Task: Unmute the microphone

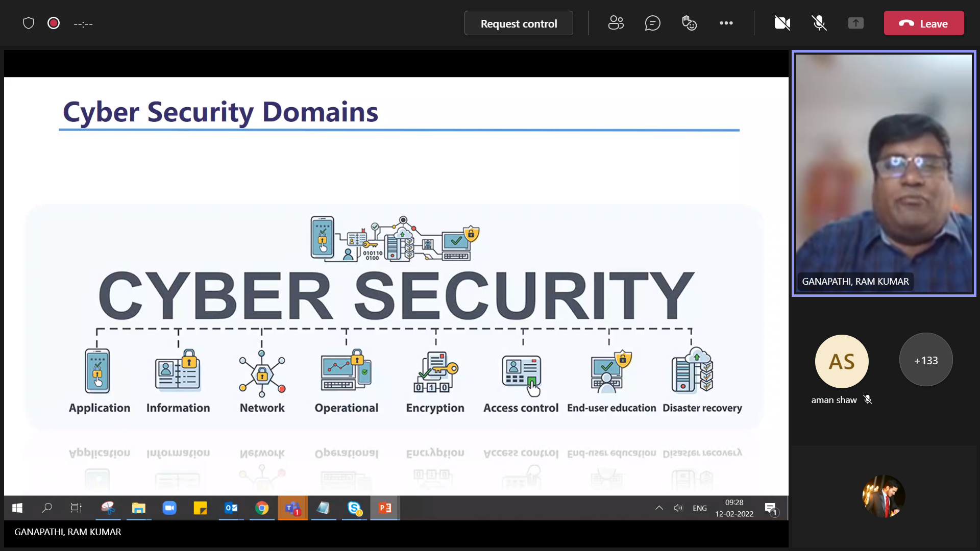Action: pos(819,23)
